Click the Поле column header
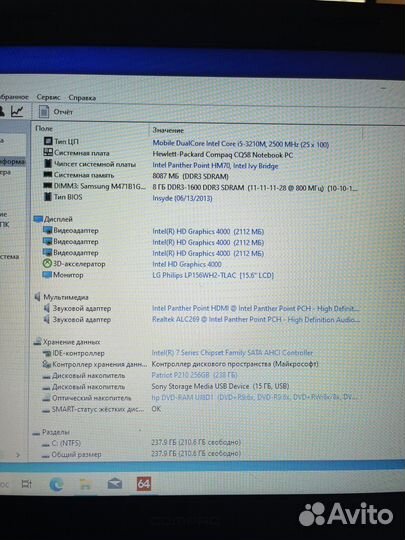This screenshot has width=405, height=540. 44,128
